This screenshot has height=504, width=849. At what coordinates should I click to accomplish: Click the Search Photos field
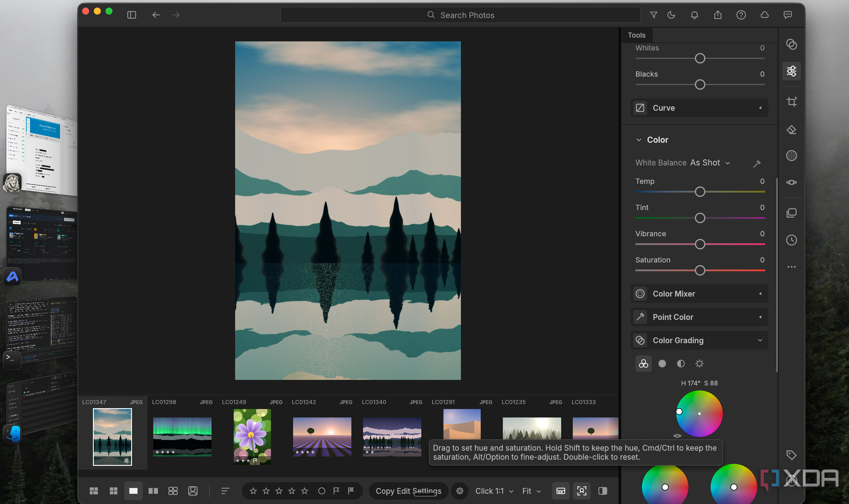point(461,15)
